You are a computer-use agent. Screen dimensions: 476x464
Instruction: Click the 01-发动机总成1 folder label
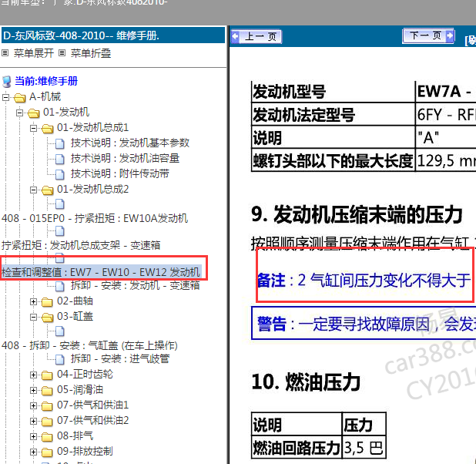[93, 128]
